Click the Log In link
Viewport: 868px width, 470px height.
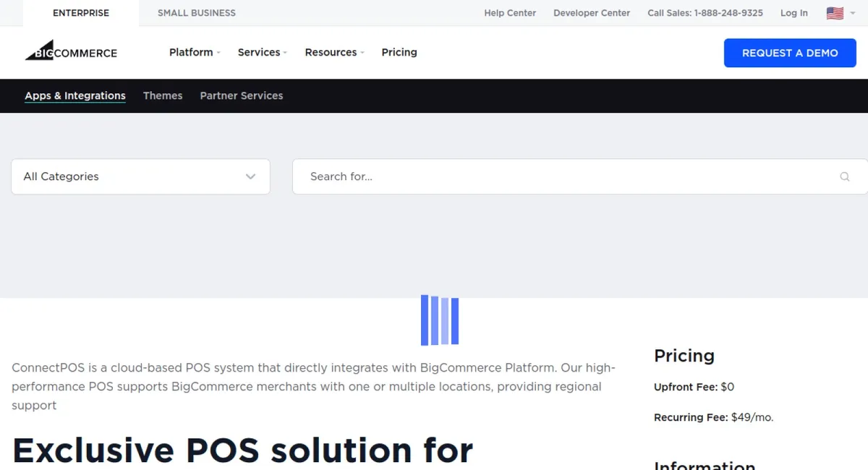pyautogui.click(x=794, y=13)
